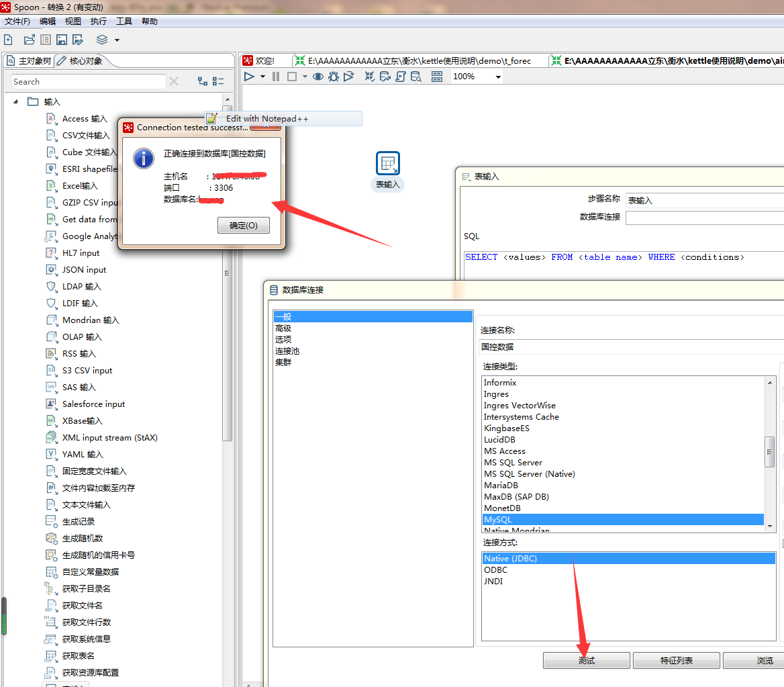
Task: Open the 执行 menu
Action: (x=99, y=21)
